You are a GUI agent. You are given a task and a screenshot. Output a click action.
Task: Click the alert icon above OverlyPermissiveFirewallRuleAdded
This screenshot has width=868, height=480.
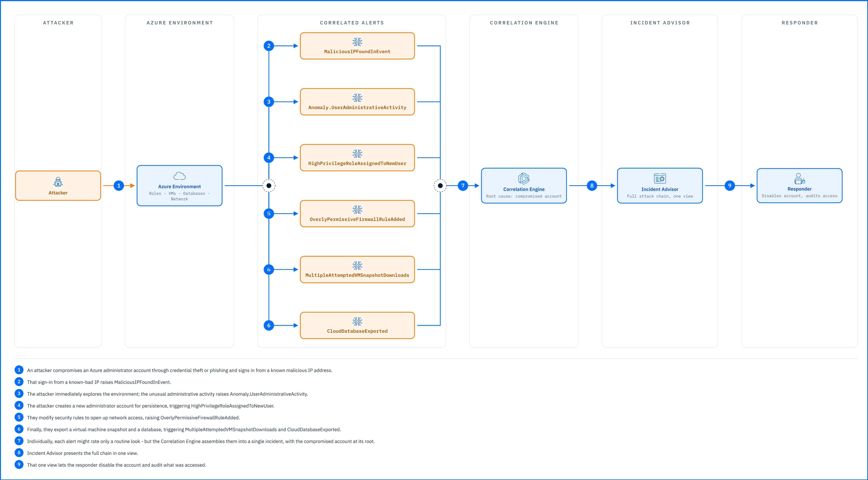tap(357, 210)
